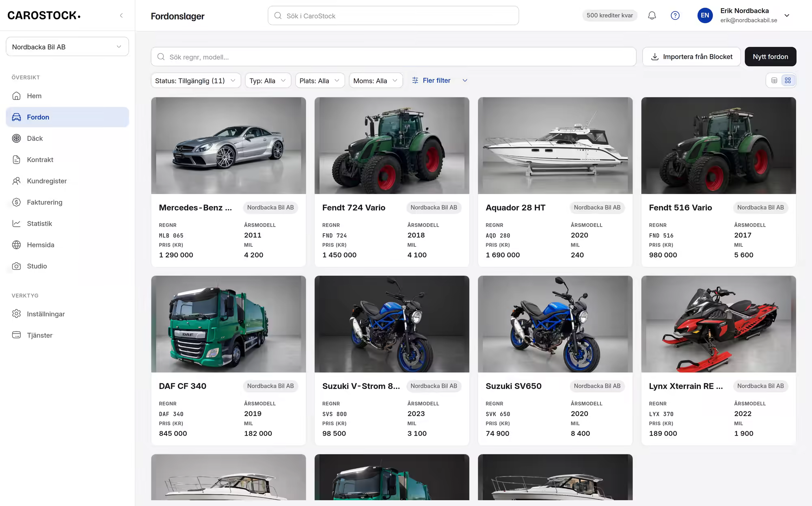
Task: Click the Kontrakt document icon
Action: pos(16,160)
